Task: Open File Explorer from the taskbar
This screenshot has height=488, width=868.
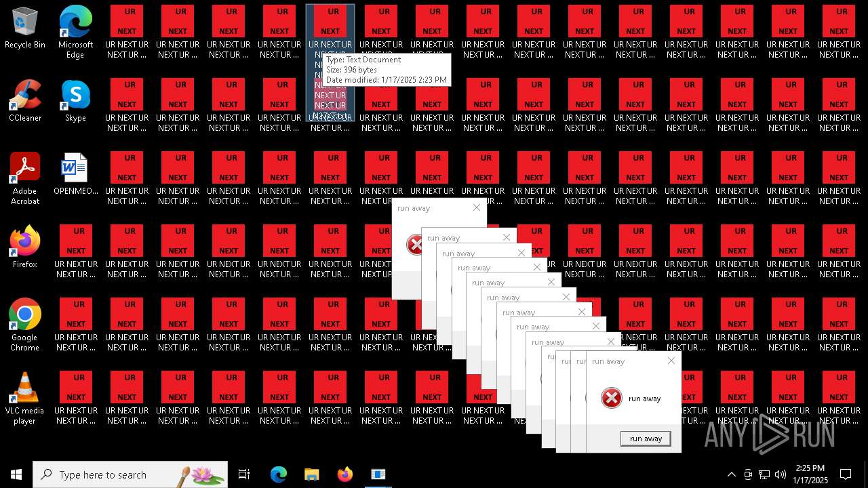Action: [x=311, y=474]
